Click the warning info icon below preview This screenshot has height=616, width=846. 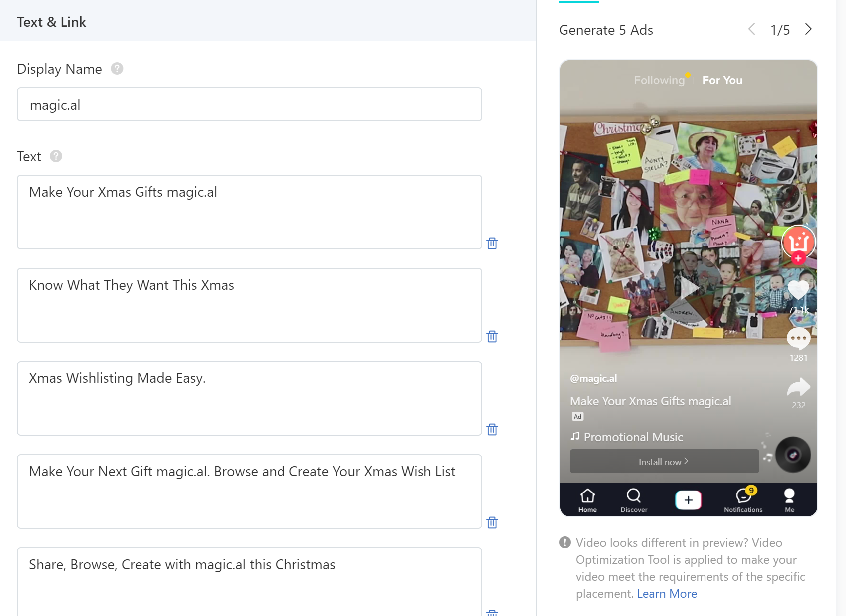[x=564, y=542]
